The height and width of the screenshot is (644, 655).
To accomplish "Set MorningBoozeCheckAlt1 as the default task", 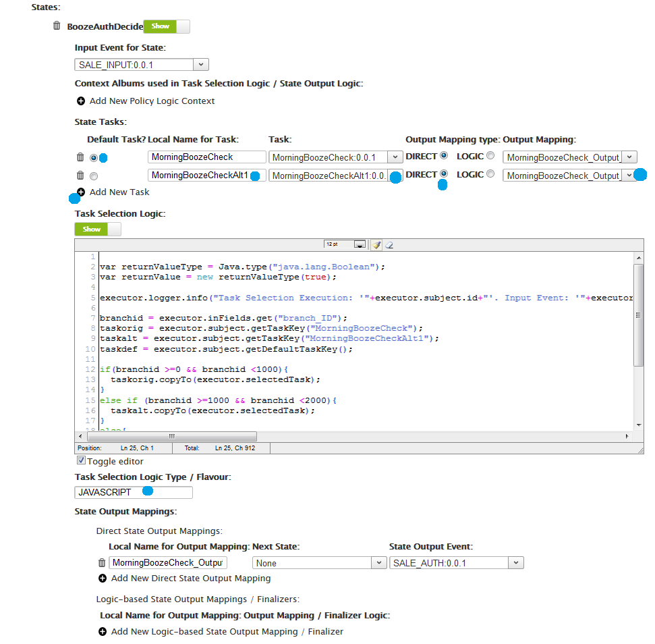I will tap(94, 176).
